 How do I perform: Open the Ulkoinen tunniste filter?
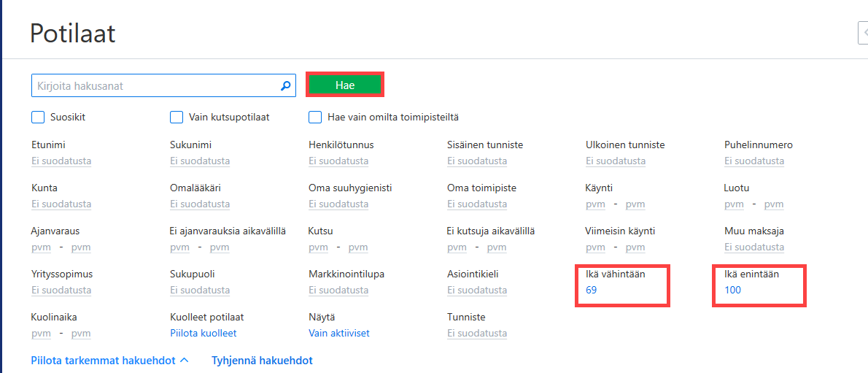[x=616, y=161]
